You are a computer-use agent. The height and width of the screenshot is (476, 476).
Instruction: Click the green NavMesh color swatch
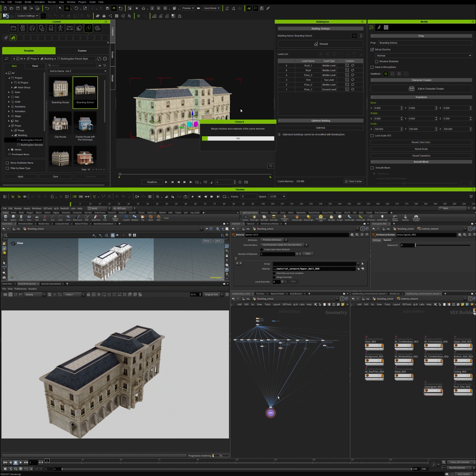(x=386, y=74)
